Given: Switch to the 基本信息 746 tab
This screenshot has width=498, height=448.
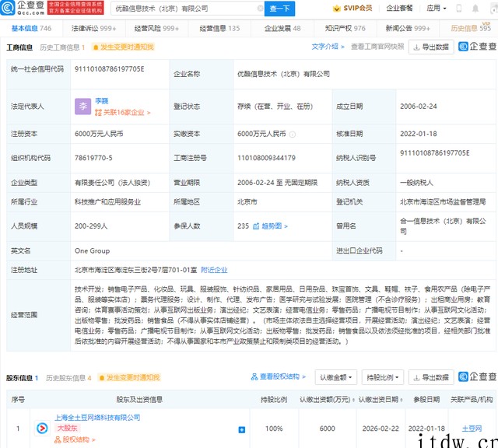Looking at the screenshot, I should coord(31,28).
